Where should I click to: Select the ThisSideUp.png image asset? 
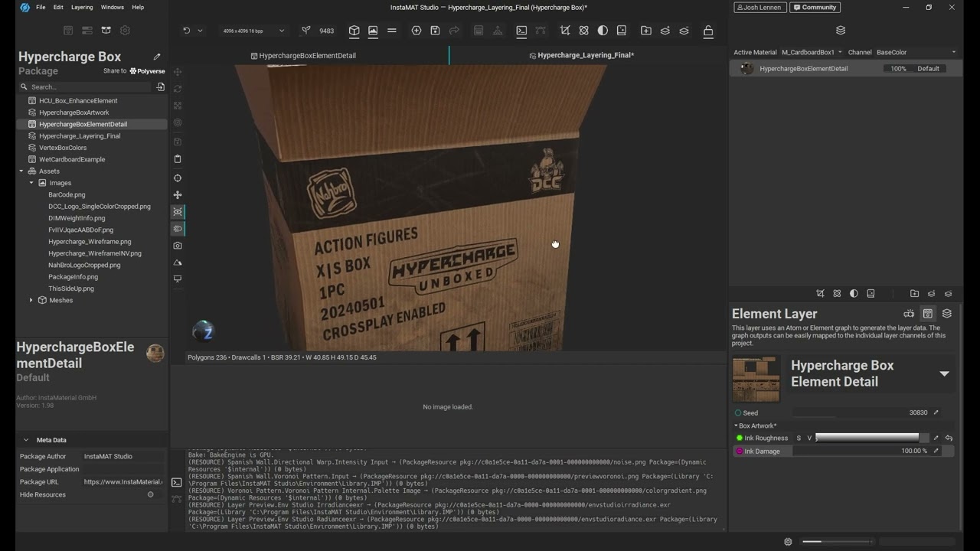[x=71, y=289]
